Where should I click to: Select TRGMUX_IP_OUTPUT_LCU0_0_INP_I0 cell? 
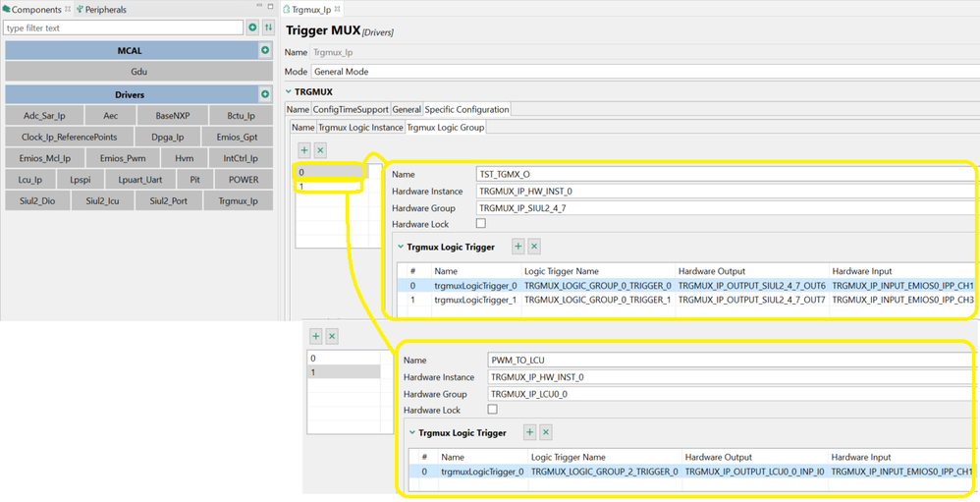[x=755, y=472]
